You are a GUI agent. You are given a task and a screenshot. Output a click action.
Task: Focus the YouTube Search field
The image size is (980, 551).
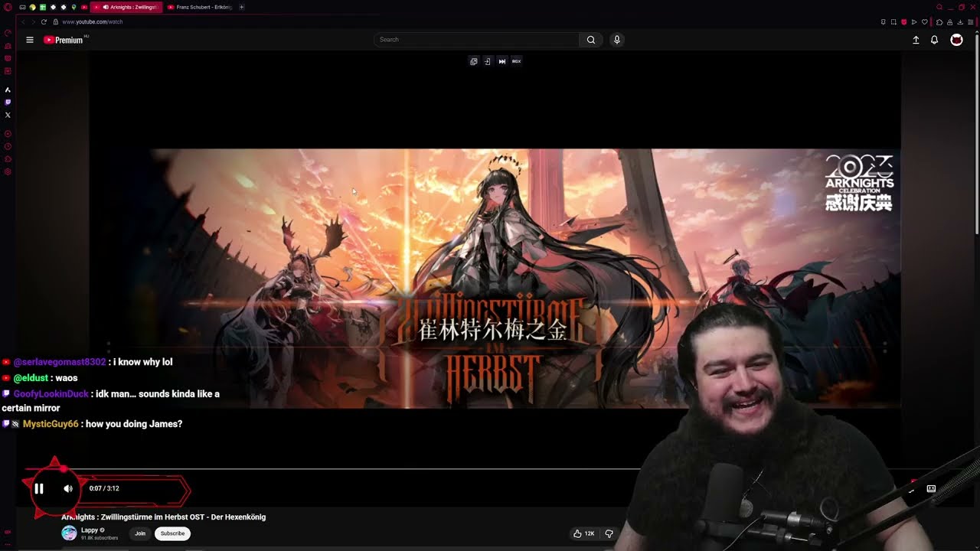coord(476,40)
